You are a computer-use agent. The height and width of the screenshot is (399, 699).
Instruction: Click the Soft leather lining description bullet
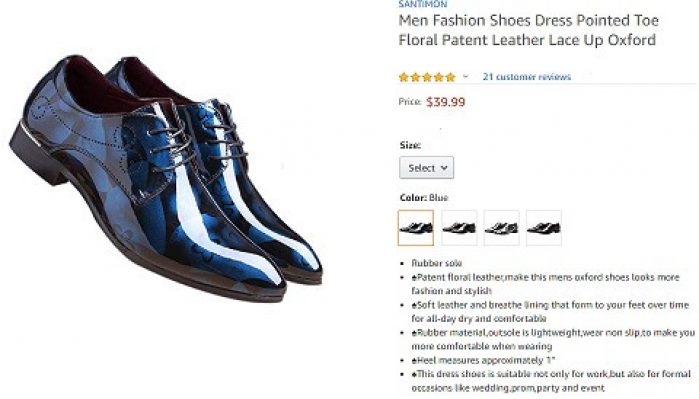click(550, 312)
